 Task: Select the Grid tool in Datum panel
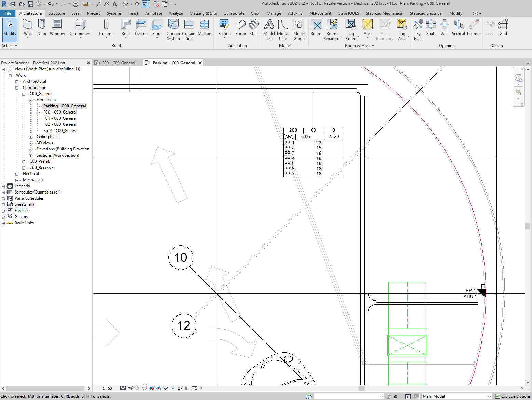[x=503, y=27]
